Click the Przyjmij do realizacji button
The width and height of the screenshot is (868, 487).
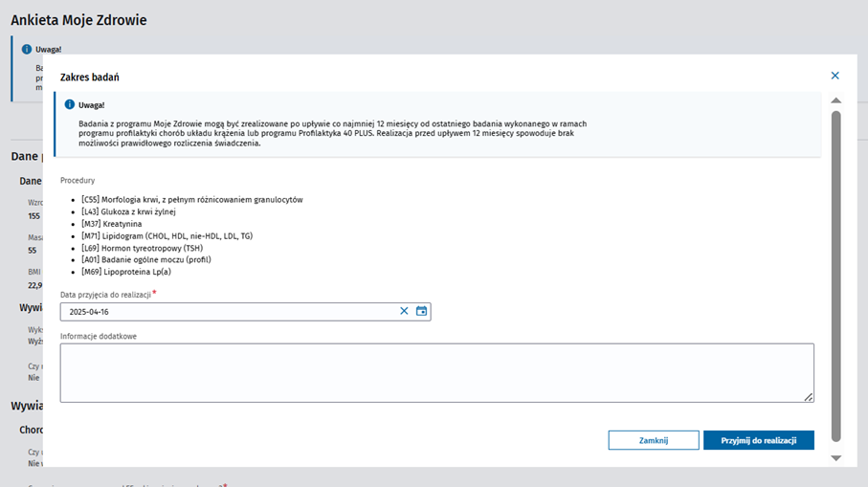pyautogui.click(x=758, y=440)
